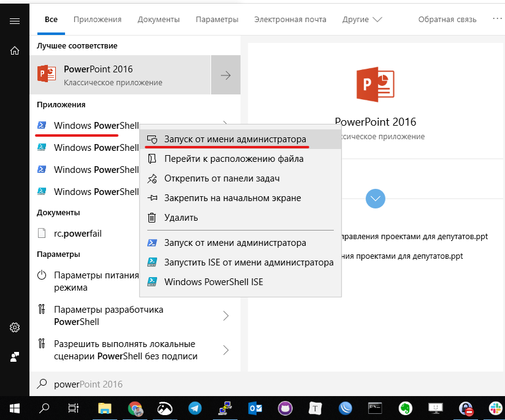The width and height of the screenshot is (505, 420).
Task: Choose Windows PowerShell ISE menu entry
Action: coord(240,282)
